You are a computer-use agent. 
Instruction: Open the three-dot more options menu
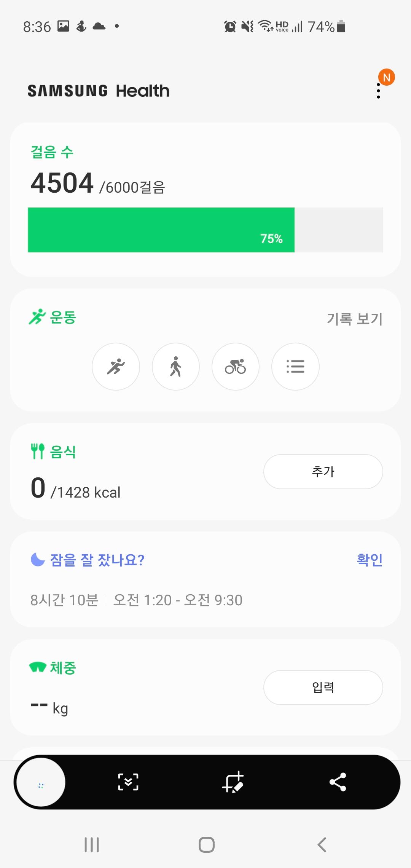[378, 91]
